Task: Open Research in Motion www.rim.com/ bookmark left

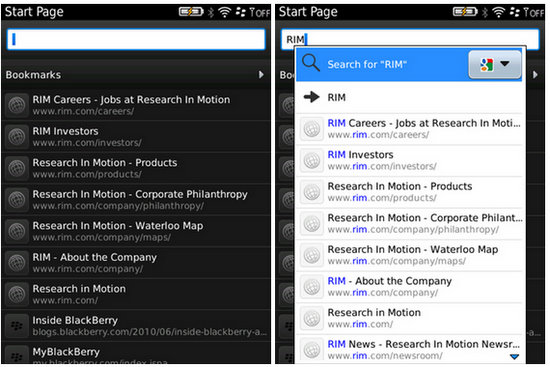Action: (136, 294)
